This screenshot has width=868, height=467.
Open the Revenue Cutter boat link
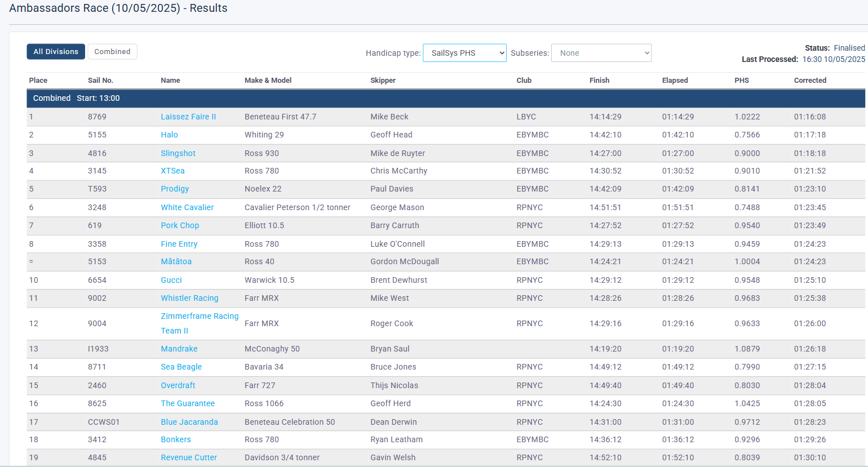tap(189, 457)
